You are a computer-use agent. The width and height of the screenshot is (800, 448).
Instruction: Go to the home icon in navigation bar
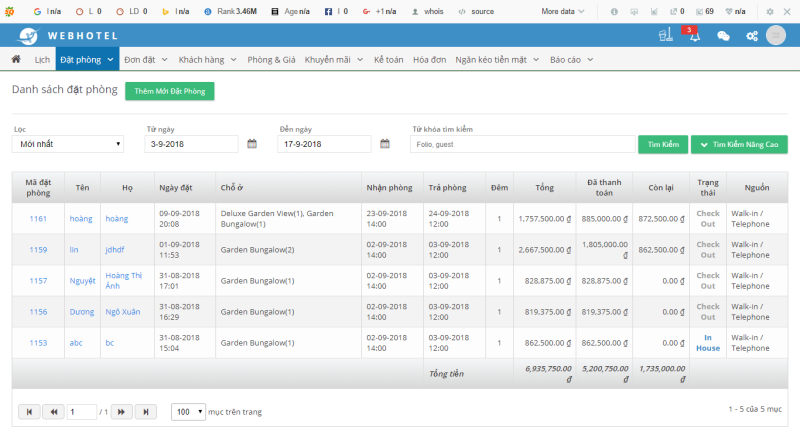click(x=16, y=59)
